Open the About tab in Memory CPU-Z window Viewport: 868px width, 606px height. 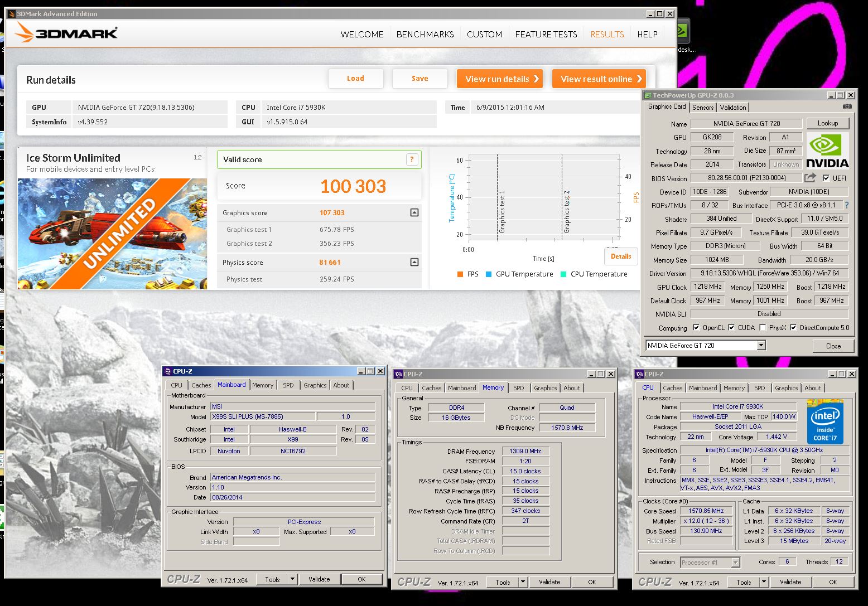click(x=571, y=388)
